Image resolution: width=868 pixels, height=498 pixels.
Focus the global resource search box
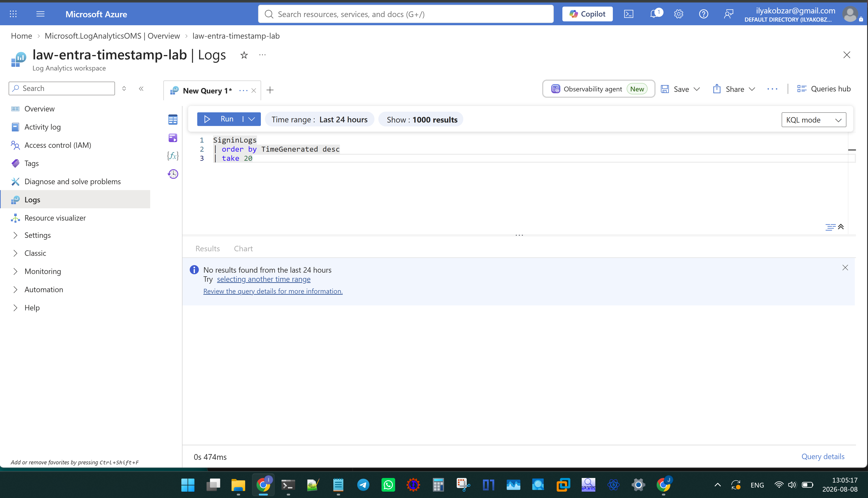(x=406, y=14)
